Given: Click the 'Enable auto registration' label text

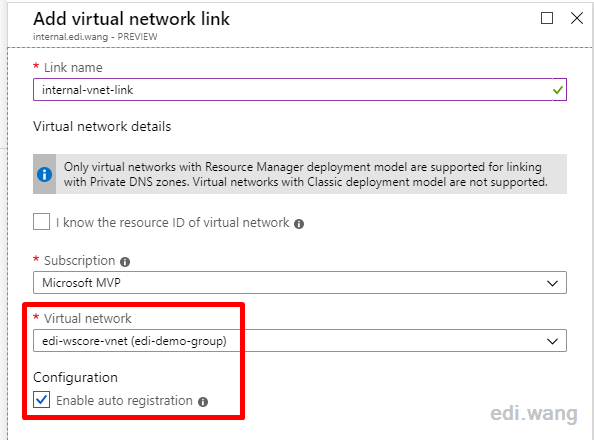Looking at the screenshot, I should click(x=124, y=401).
